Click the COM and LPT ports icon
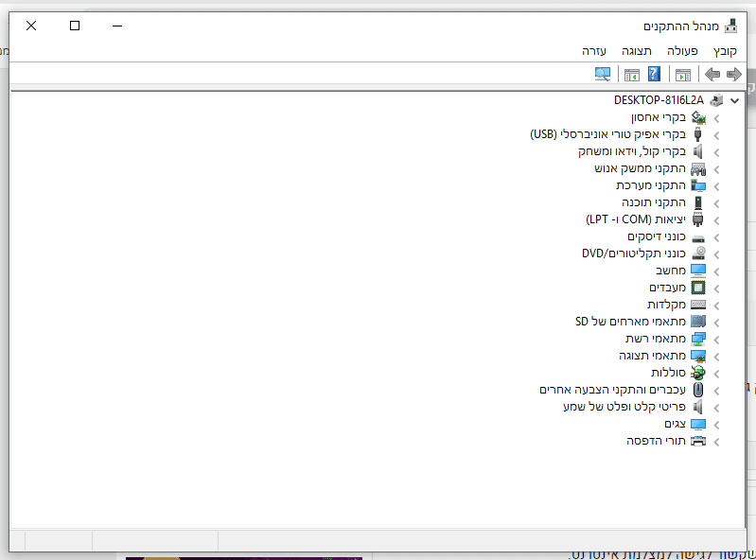Viewport: 756px width, 560px height. 697,219
